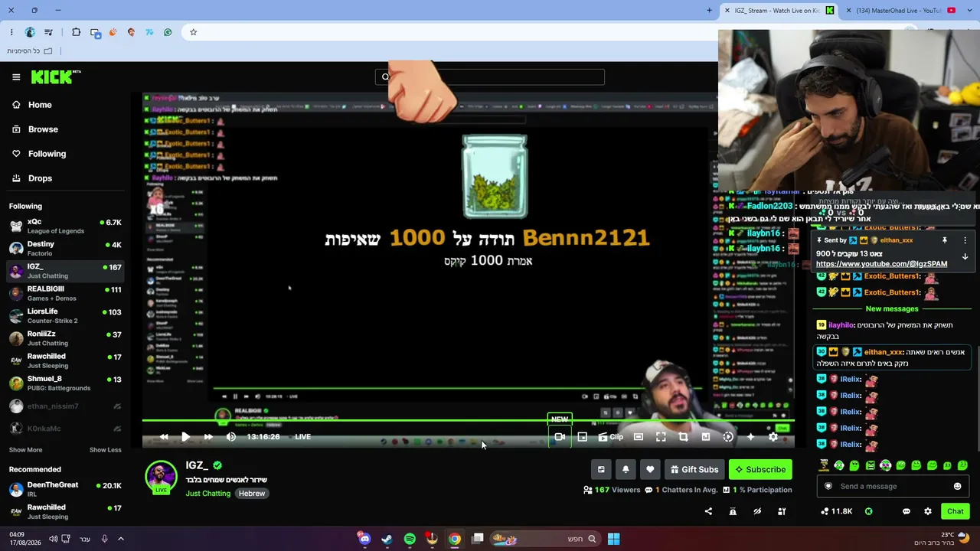Image resolution: width=980 pixels, height=551 pixels.
Task: Click the Kick logo
Action: [x=56, y=77]
